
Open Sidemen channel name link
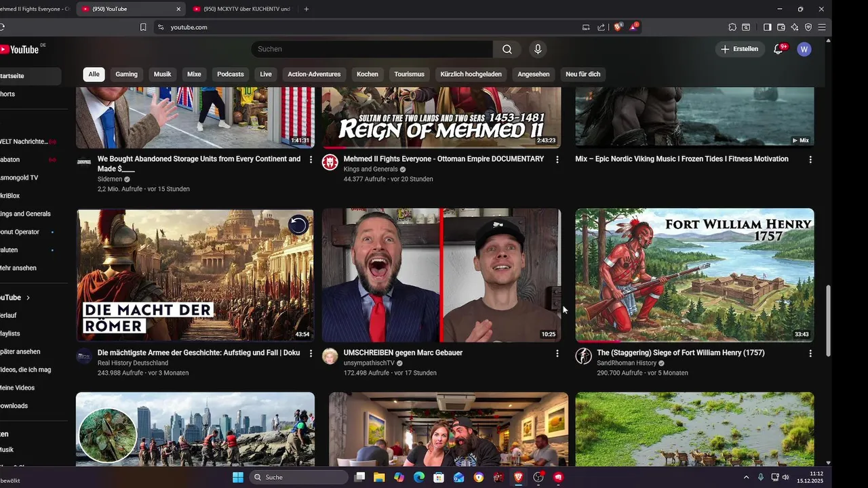tap(109, 179)
